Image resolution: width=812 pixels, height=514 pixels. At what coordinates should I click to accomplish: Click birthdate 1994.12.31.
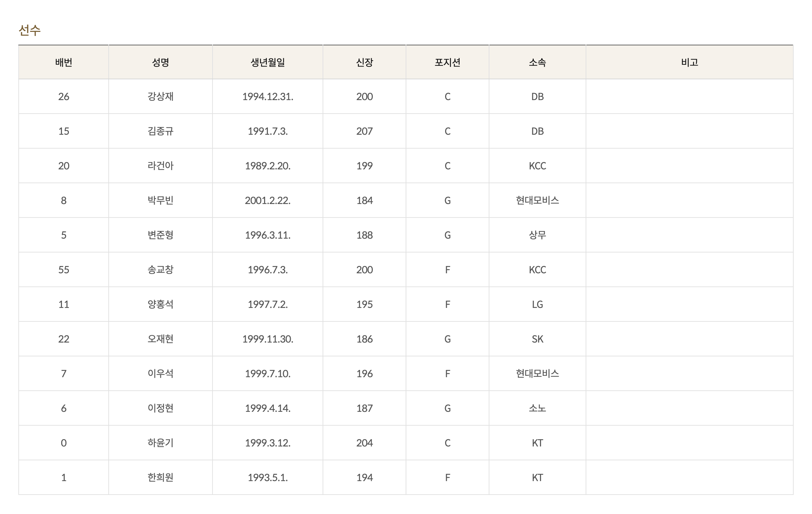(268, 97)
